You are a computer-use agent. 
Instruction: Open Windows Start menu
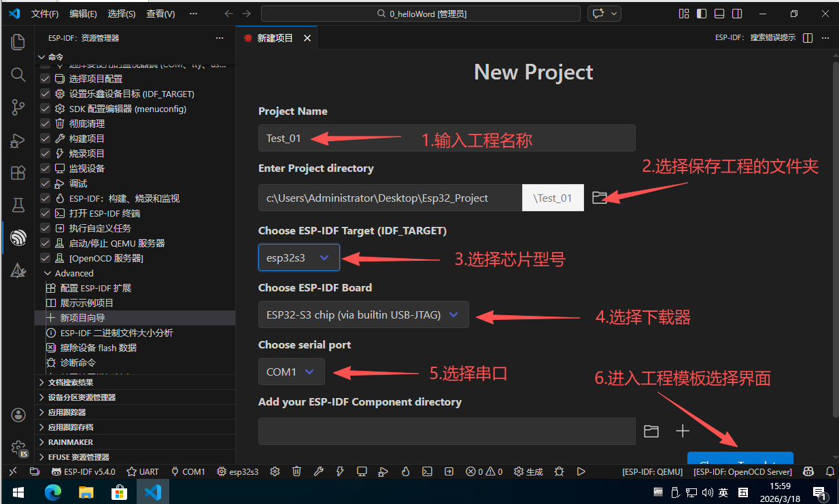pos(17,492)
